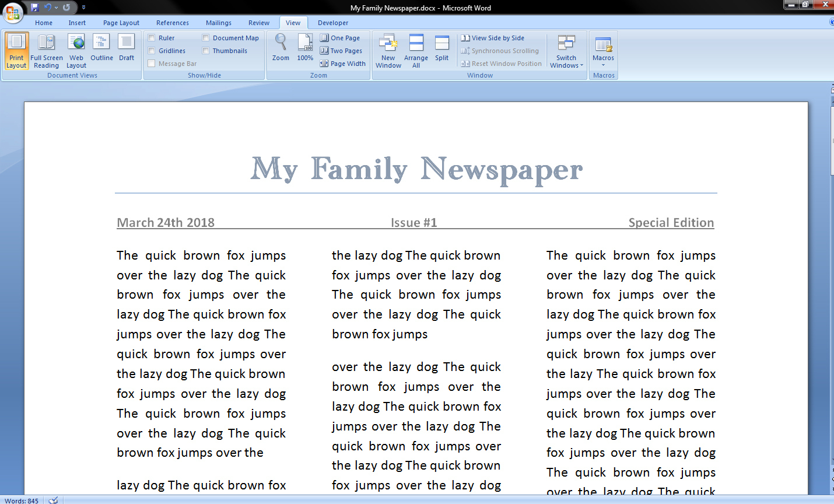Turn on Thumbnails checkbox

(206, 51)
